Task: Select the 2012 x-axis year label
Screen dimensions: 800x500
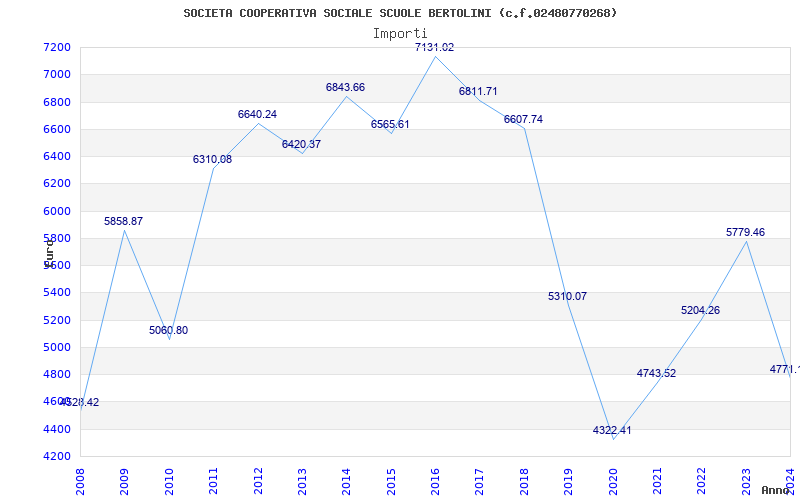Action: pyautogui.click(x=258, y=481)
